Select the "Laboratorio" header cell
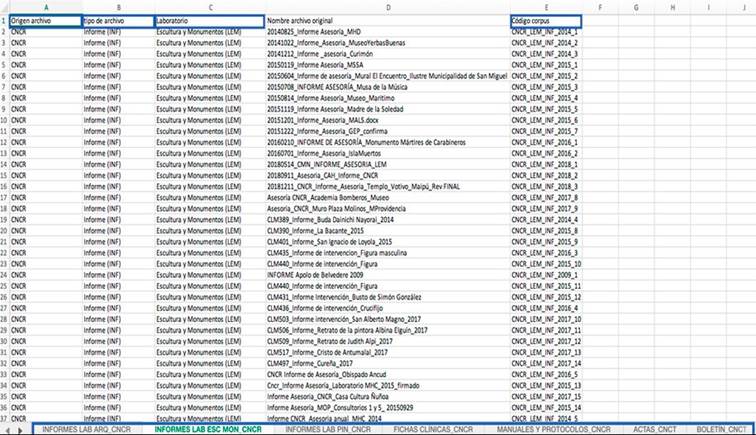This screenshot has width=756, height=435. (209, 20)
